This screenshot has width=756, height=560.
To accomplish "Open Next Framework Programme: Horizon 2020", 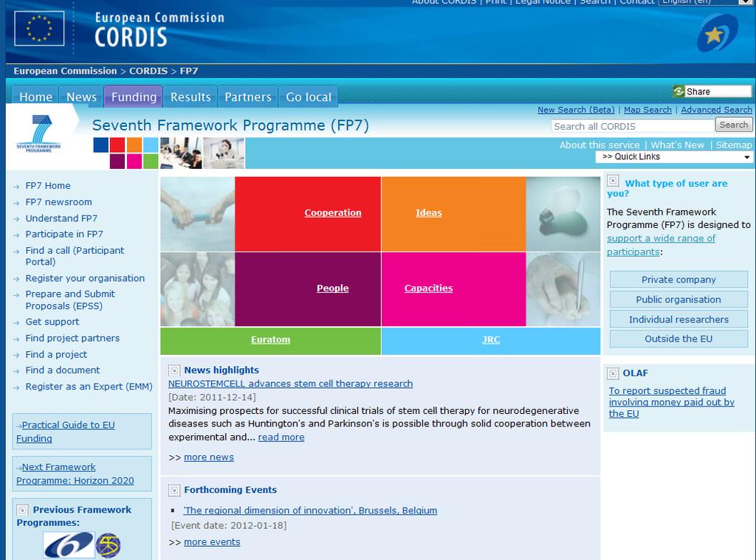I will [x=75, y=474].
